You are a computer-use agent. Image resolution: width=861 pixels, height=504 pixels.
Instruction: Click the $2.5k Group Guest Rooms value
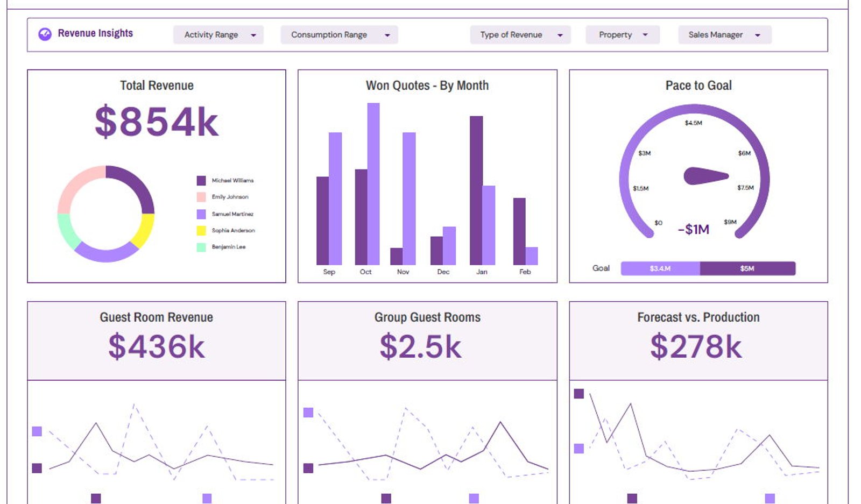point(421,346)
